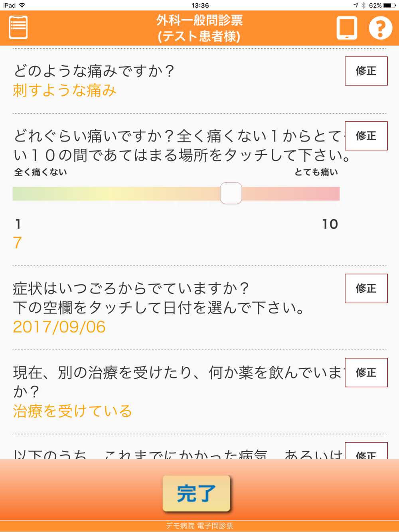
Task: Open help via the question mark icon
Action: tap(380, 28)
